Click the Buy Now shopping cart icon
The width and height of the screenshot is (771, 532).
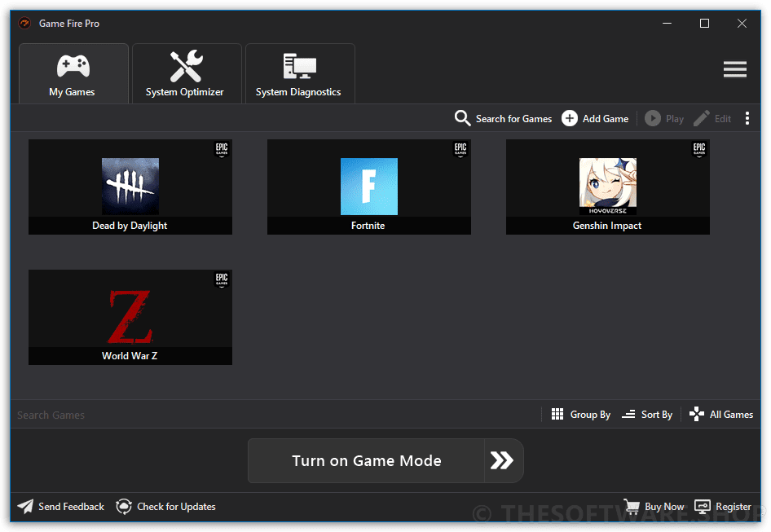click(x=632, y=506)
